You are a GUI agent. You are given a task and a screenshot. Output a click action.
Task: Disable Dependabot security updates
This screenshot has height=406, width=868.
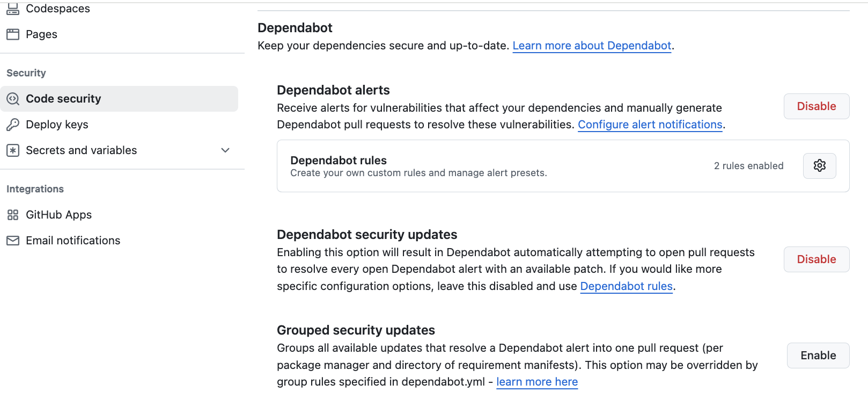tap(816, 259)
